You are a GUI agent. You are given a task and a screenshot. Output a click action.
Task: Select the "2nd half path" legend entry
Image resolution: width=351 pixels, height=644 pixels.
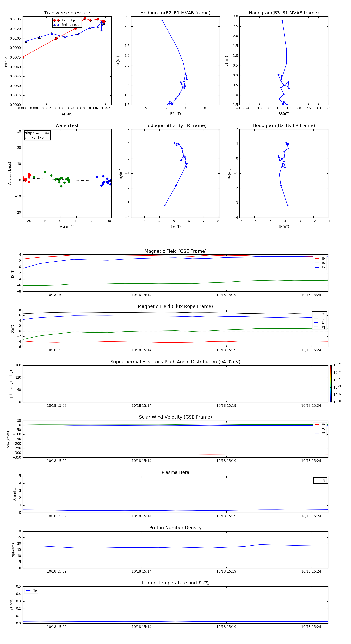point(67,25)
